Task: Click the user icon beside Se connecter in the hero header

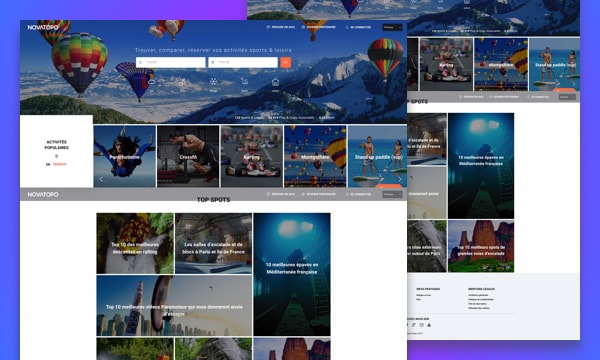Action: [347, 27]
